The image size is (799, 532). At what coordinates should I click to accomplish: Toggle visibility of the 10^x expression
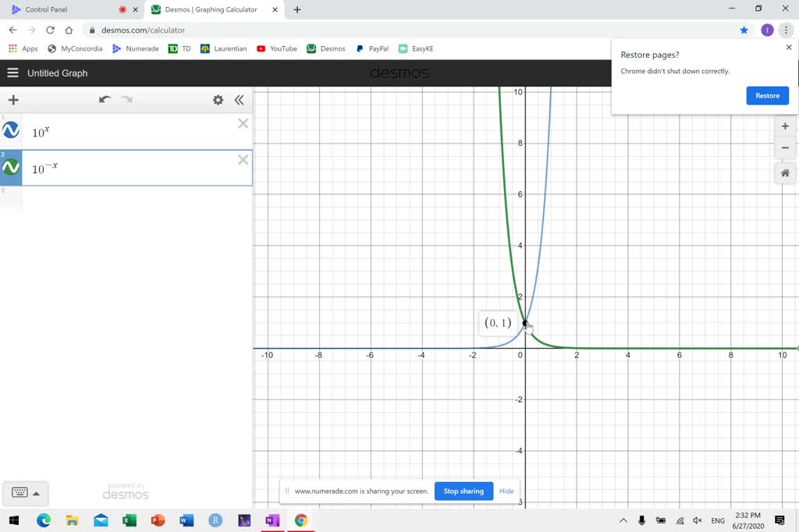click(10, 130)
